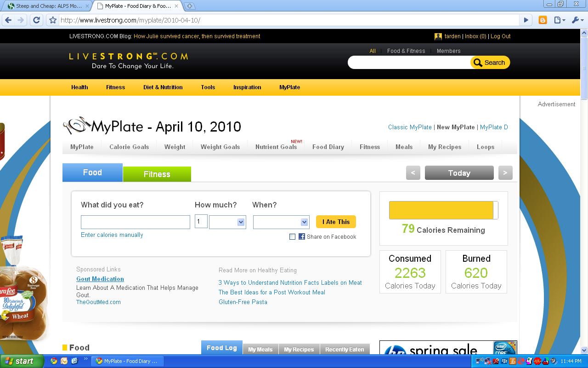Select the My Meals tab
The height and width of the screenshot is (368, 588).
pyautogui.click(x=260, y=349)
